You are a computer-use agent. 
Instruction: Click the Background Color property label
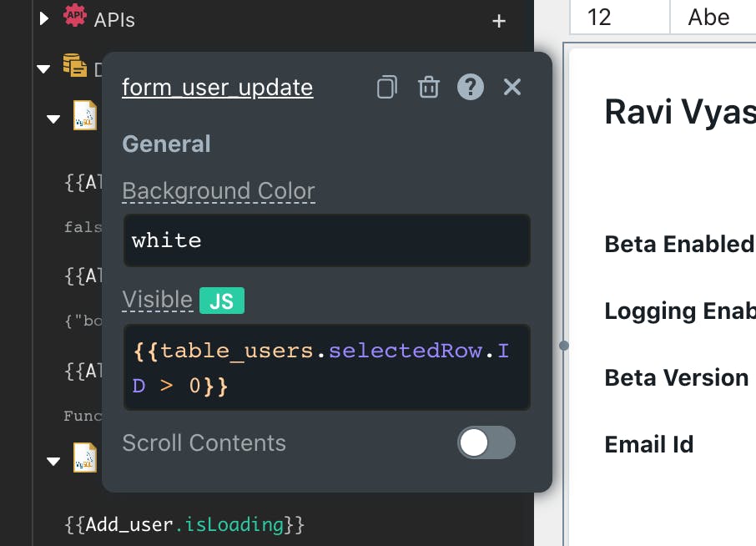point(218,191)
